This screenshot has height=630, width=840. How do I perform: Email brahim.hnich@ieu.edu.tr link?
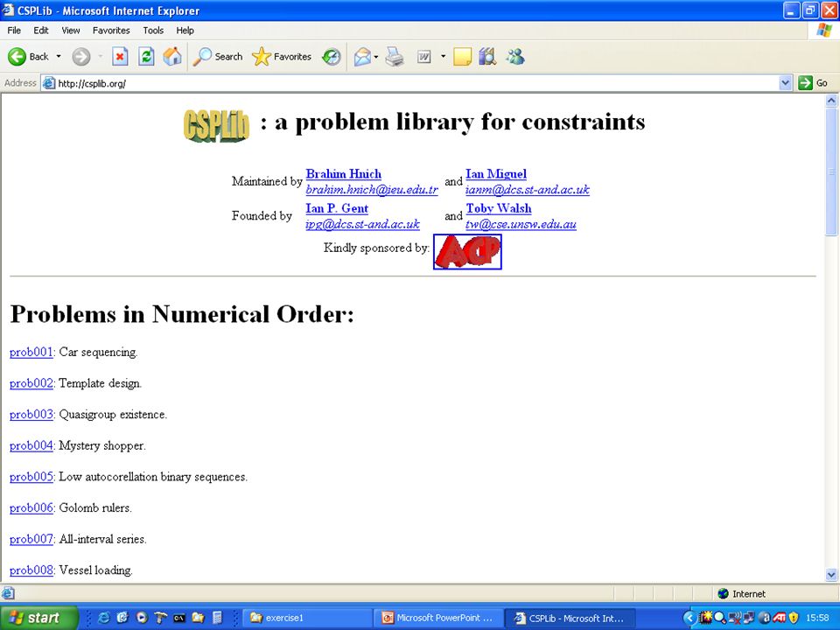372,190
